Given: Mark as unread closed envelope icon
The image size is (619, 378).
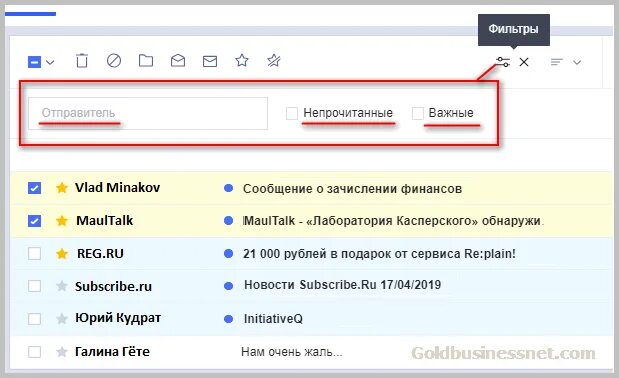Looking at the screenshot, I should tap(210, 61).
